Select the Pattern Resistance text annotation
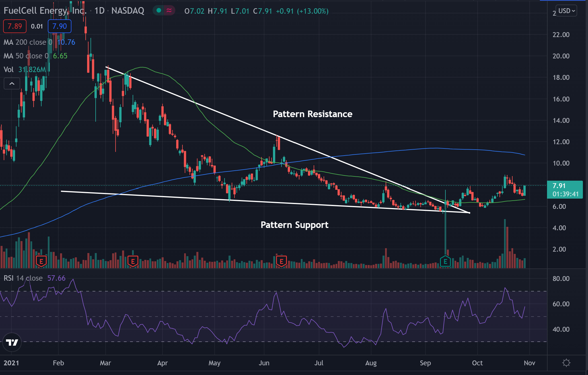Image resolution: width=588 pixels, height=375 pixels. pos(312,114)
